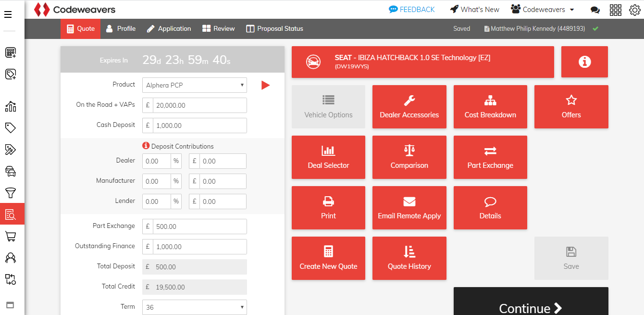The width and height of the screenshot is (644, 315).
Task: Open the Part Exchange tile
Action: tap(490, 157)
